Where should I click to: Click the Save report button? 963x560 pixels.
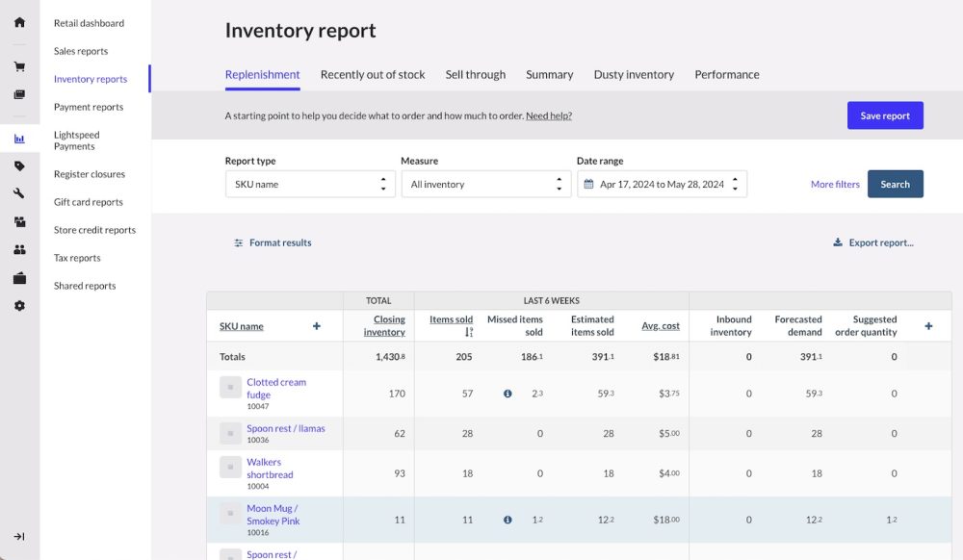pos(885,115)
